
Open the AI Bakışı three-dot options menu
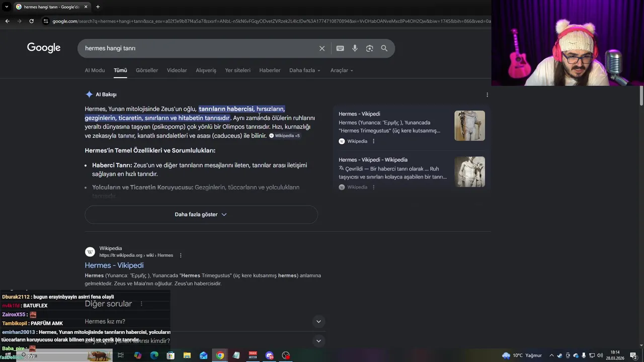point(487,95)
